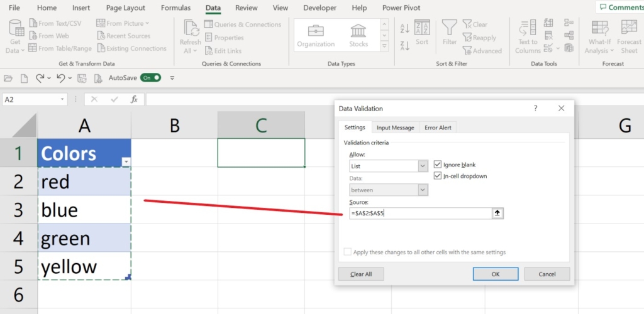Open the Undo history dropdown
644x314 pixels.
point(70,78)
